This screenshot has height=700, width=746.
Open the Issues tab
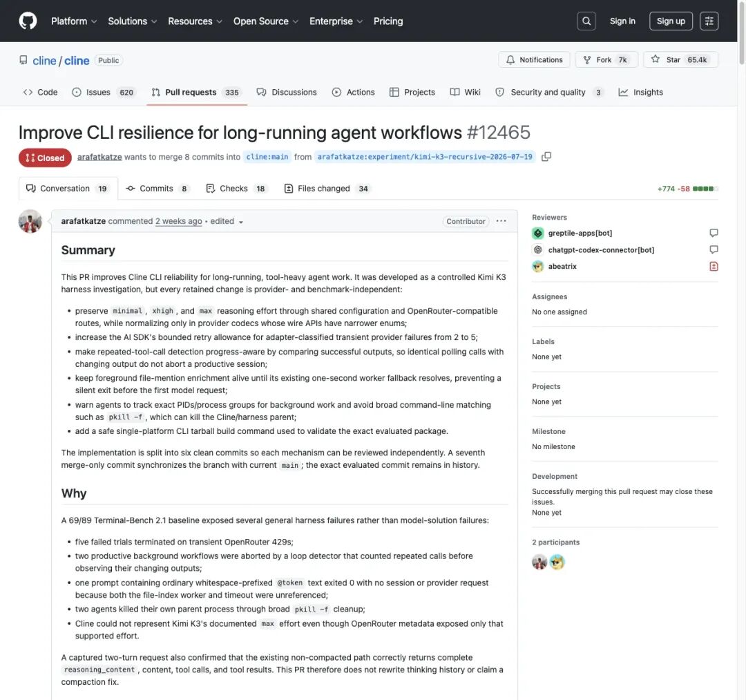tap(104, 92)
